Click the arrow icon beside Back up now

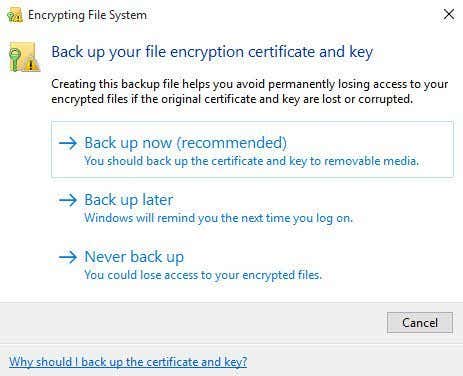(x=68, y=144)
